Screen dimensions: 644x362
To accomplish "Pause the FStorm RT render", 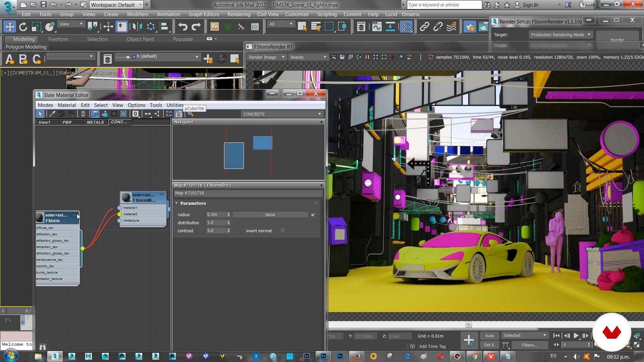I will tap(367, 57).
